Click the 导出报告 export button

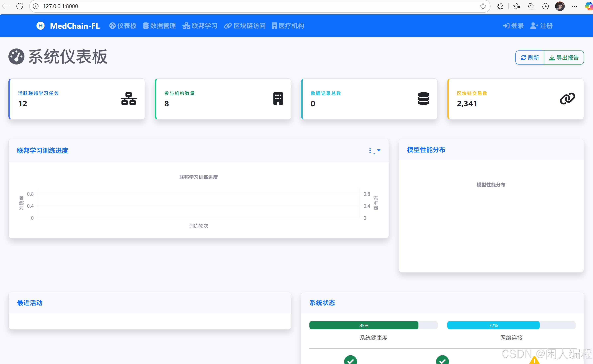click(564, 57)
